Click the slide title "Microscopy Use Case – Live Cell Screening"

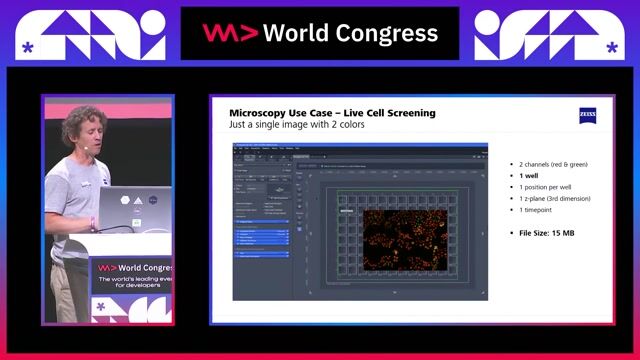(332, 113)
